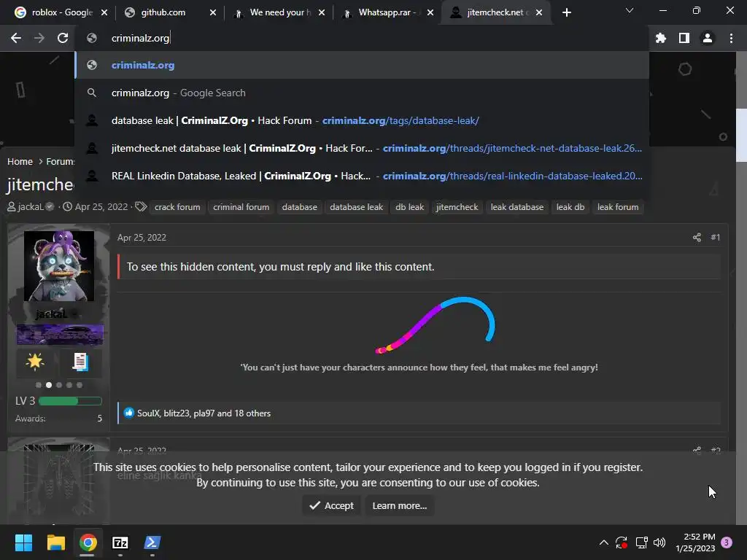Screen dimensions: 747x560
Task: Switch to the We need your h tab
Action: [x=279, y=12]
